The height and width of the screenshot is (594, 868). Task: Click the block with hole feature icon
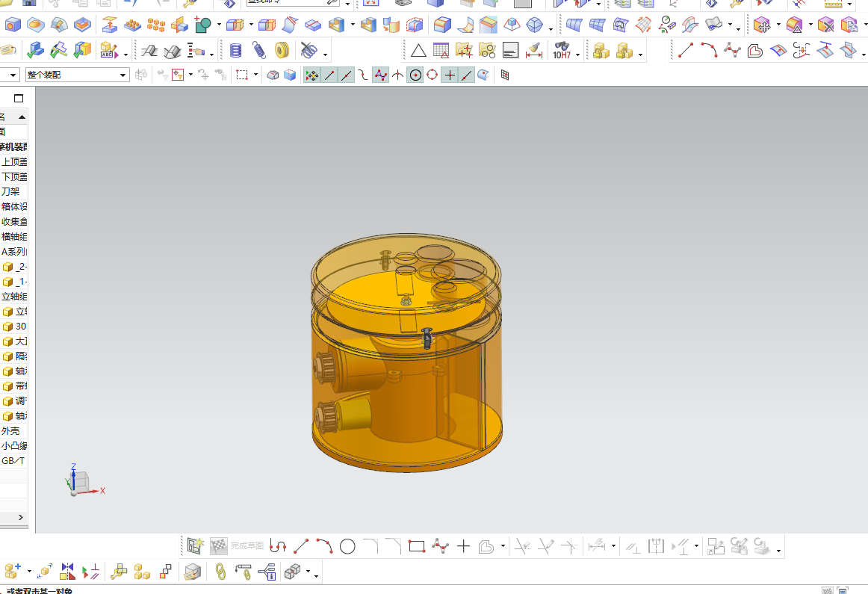click(x=13, y=25)
